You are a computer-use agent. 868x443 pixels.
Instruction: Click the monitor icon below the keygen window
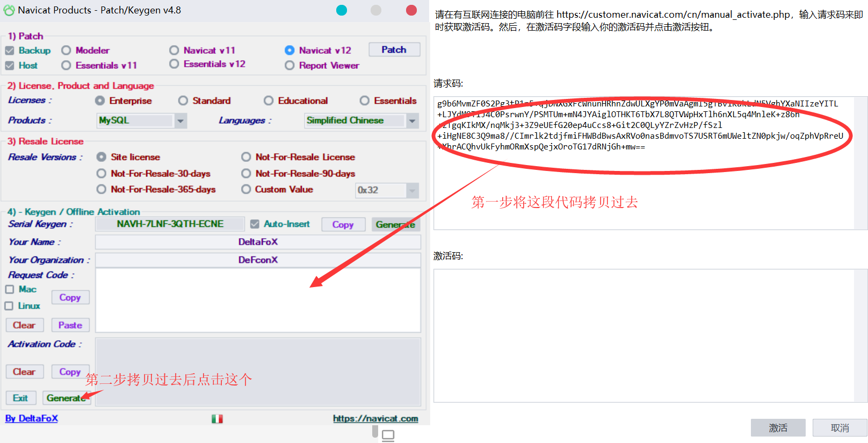pos(388,435)
